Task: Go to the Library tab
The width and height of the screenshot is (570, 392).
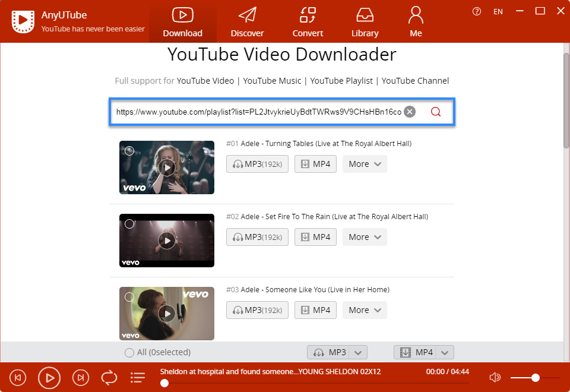Action: click(x=365, y=22)
